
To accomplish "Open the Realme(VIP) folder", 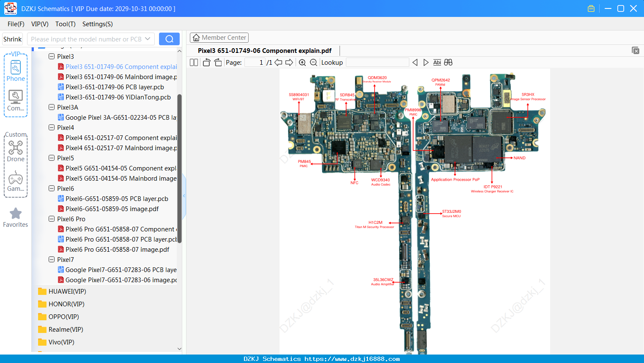I will tap(60, 330).
